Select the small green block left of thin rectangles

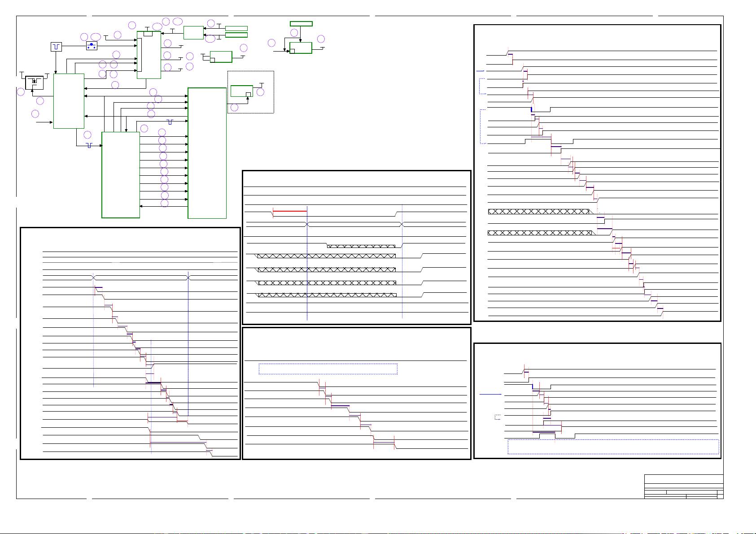click(x=193, y=33)
